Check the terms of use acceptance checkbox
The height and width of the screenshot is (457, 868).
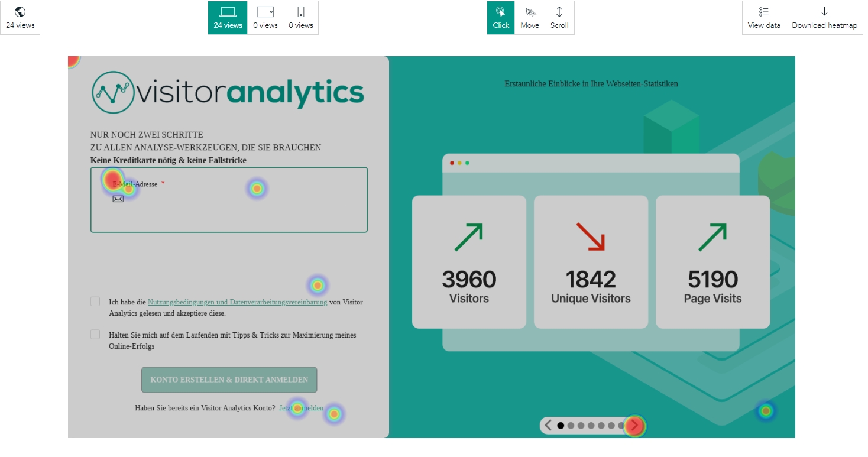(x=95, y=302)
